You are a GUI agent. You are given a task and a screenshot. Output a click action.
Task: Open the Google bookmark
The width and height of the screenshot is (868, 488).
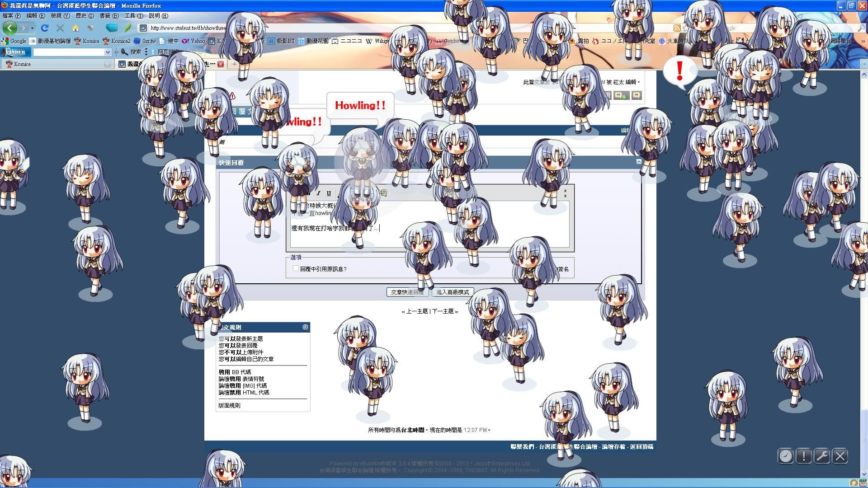(14, 41)
